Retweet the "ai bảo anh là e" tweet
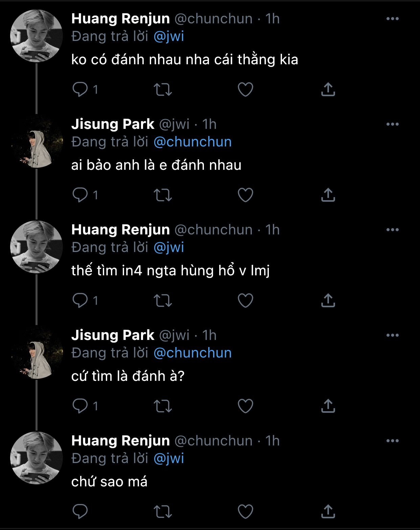 (163, 195)
